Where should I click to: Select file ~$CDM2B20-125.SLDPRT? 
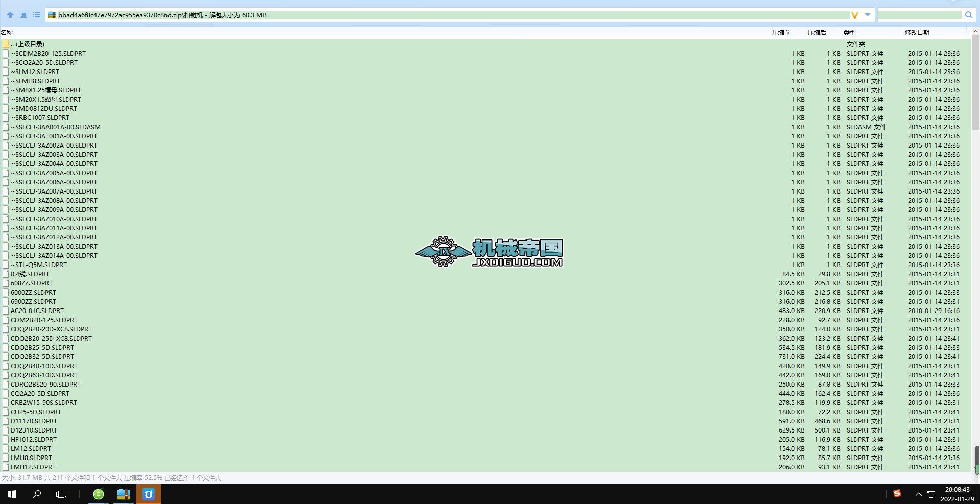point(48,54)
